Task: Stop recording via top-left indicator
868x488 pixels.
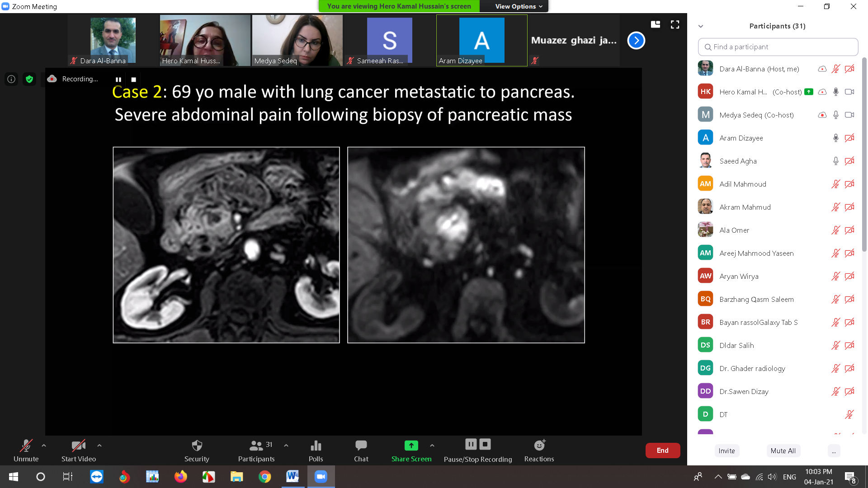Action: coord(133,79)
